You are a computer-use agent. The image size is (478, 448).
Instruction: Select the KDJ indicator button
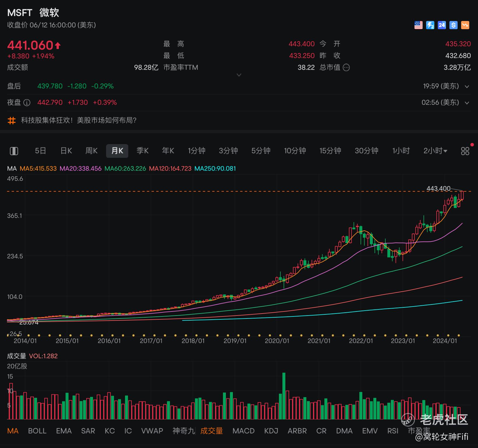[271, 431]
